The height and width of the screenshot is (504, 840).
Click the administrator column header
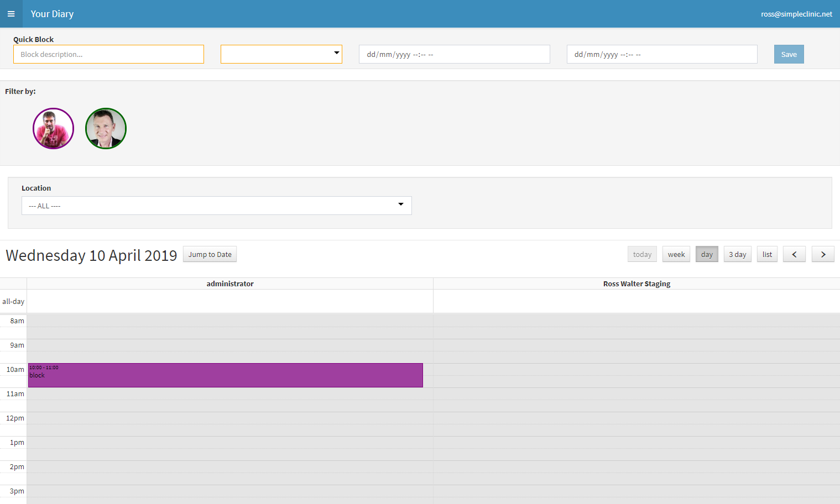point(230,283)
